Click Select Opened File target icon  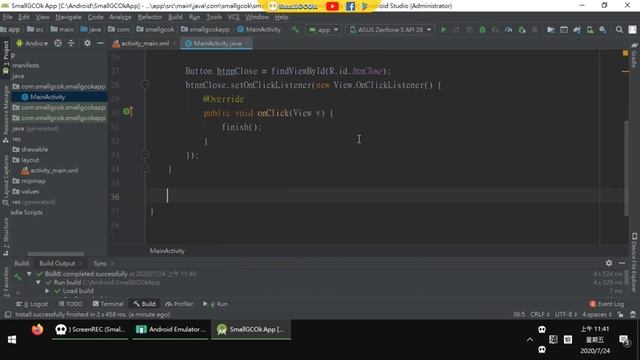click(x=58, y=43)
